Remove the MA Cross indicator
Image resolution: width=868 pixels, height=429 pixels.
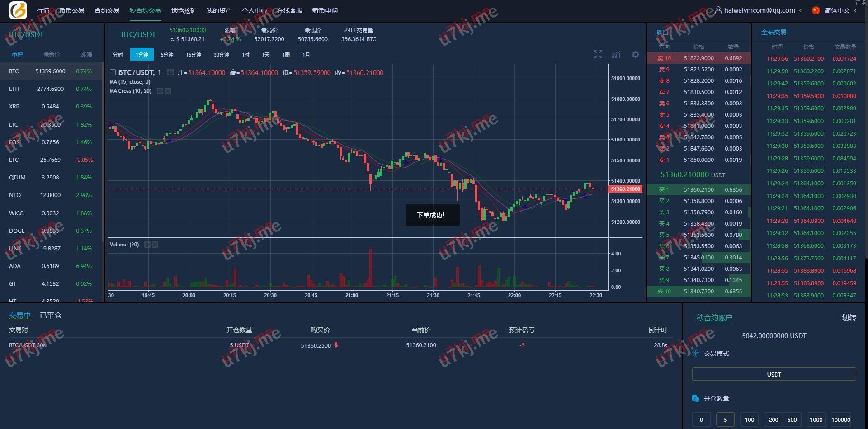point(168,91)
